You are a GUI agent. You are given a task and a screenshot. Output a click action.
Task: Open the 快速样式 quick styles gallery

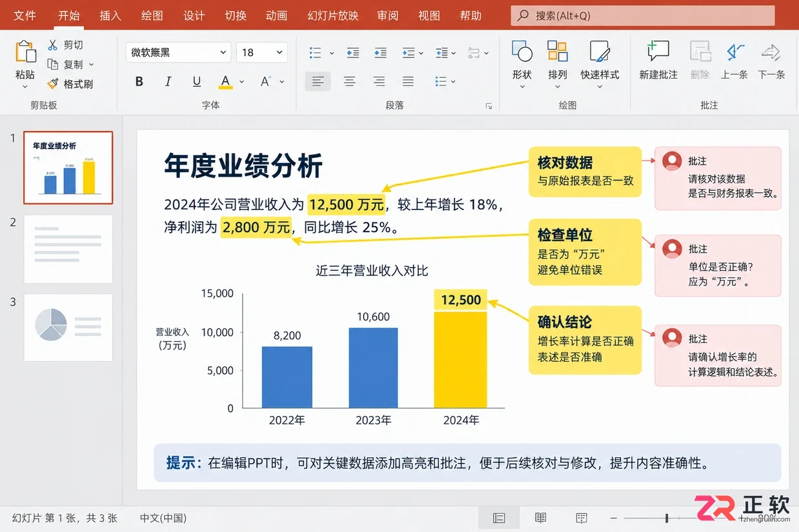pyautogui.click(x=600, y=64)
